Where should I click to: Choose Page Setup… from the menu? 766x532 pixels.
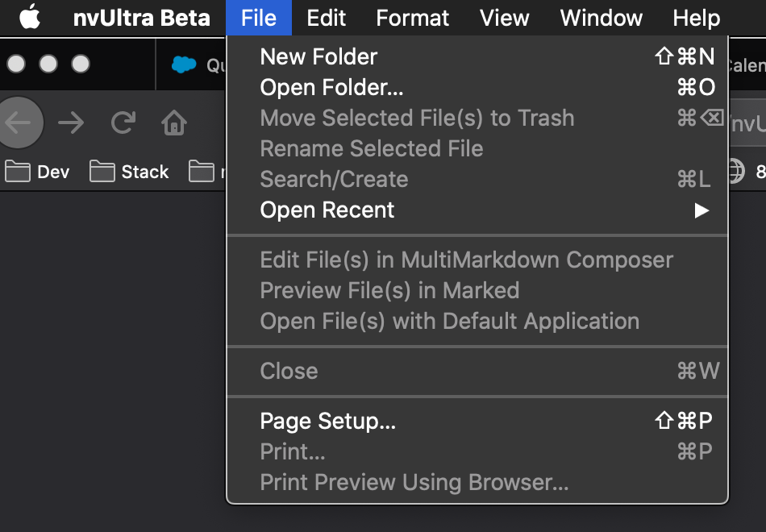[327, 421]
